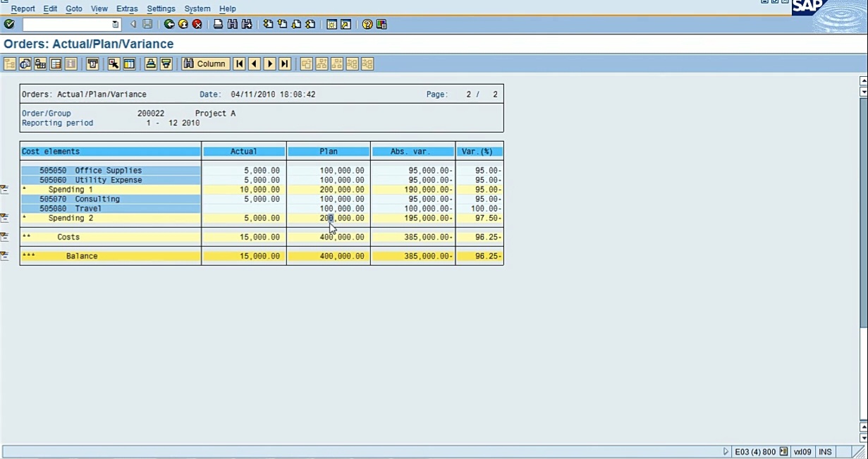Open the command field history dropdown
This screenshot has height=459, width=868.
click(116, 24)
